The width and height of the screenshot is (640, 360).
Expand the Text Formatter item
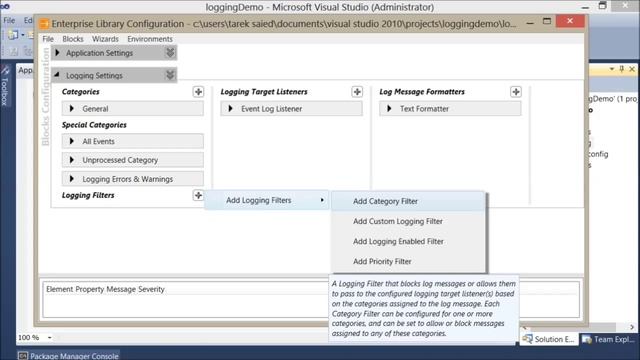point(389,109)
